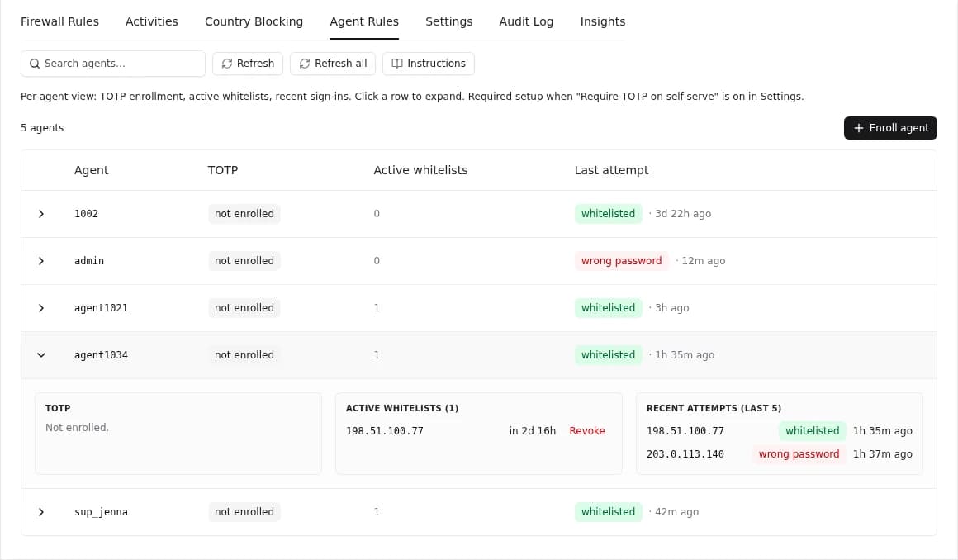Click the 'Not enrolled.' text in TOTP panel
Image resolution: width=958 pixels, height=560 pixels.
77,428
